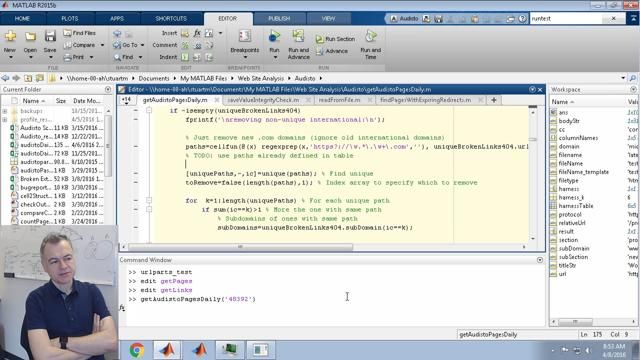Click the Current Folder vertical scrollbar
Screen dimensions: 640x360
pos(108,145)
